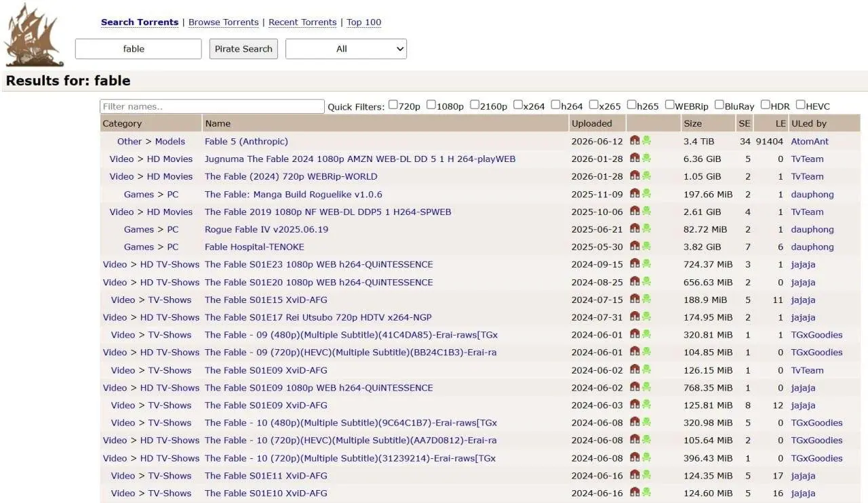This screenshot has width=868, height=503.
Task: Click green skull icon in The Fable S01E15 row
Action: pyautogui.click(x=646, y=299)
